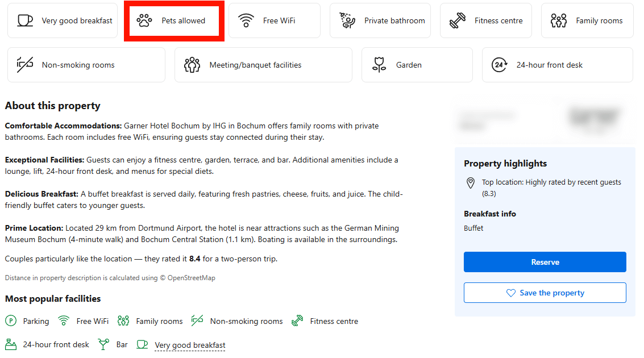This screenshot has height=358, width=644.
Task: Save the property to favorites
Action: tap(545, 293)
